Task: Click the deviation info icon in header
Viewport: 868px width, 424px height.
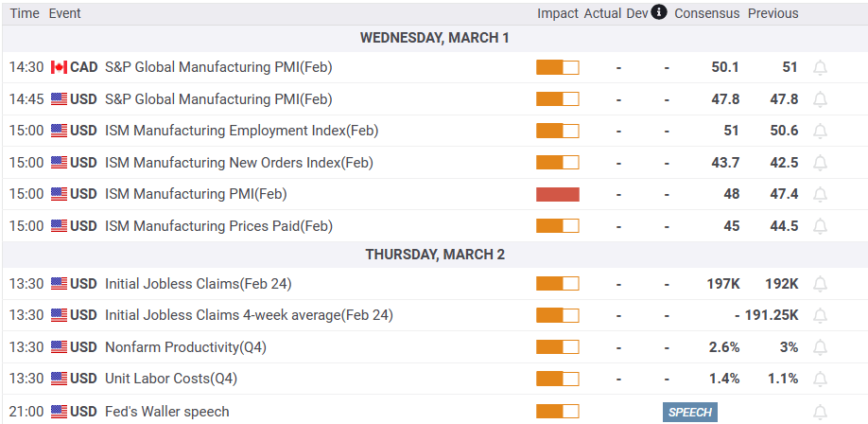Action: point(659,12)
